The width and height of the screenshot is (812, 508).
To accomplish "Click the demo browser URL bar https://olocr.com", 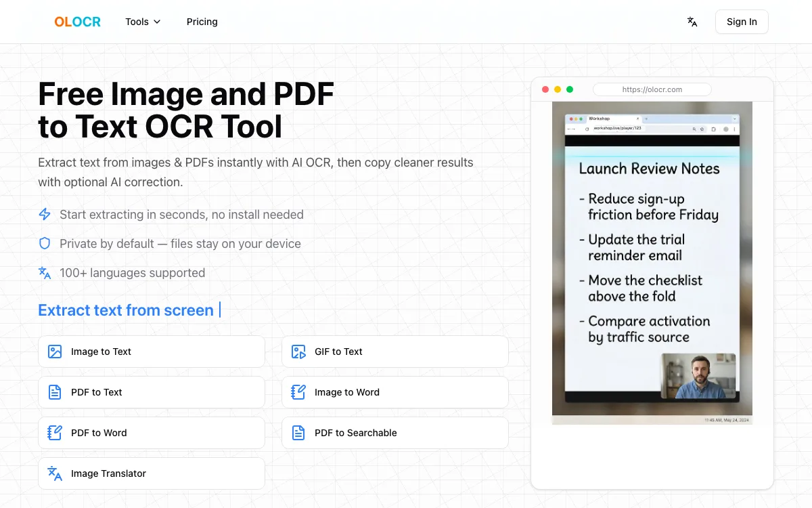I will coord(652,89).
